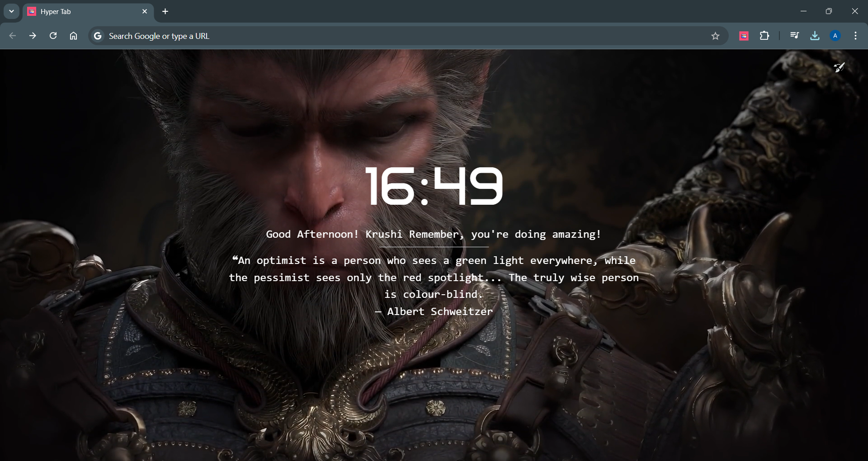
Task: Restore down the browser window
Action: click(x=829, y=11)
